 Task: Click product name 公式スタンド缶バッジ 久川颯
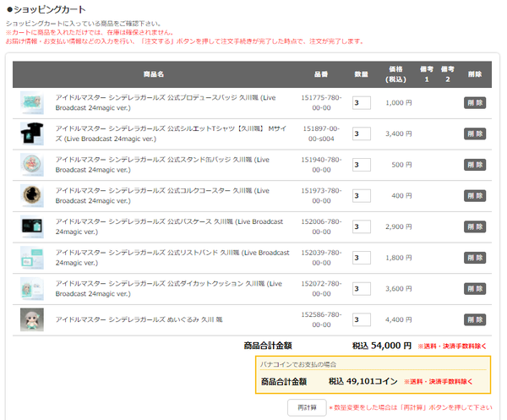[162, 165]
